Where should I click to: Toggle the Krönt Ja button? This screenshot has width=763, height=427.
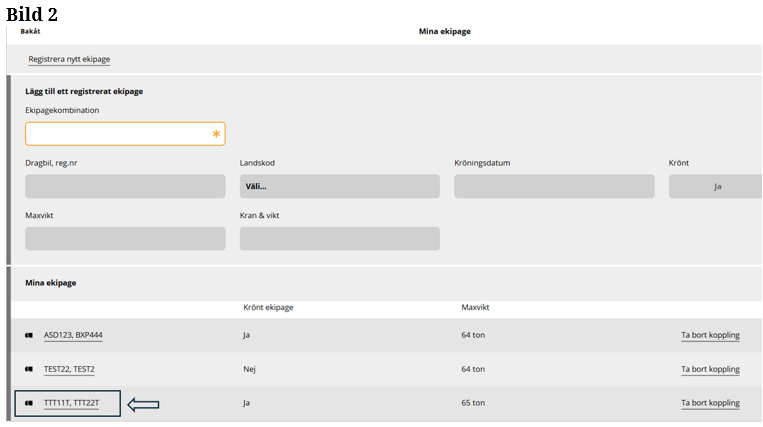716,186
